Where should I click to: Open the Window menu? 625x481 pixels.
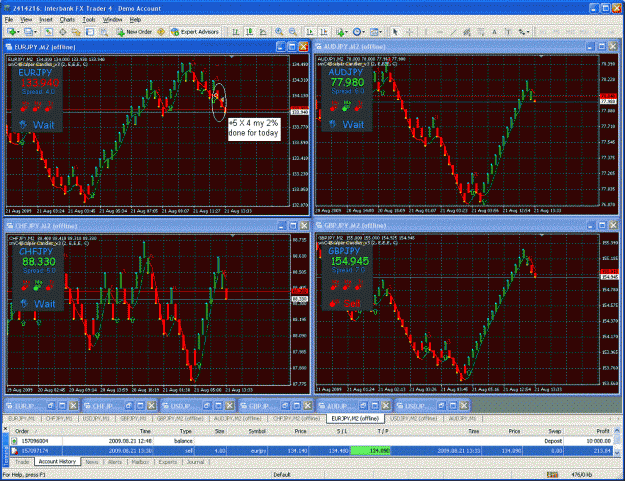112,20
